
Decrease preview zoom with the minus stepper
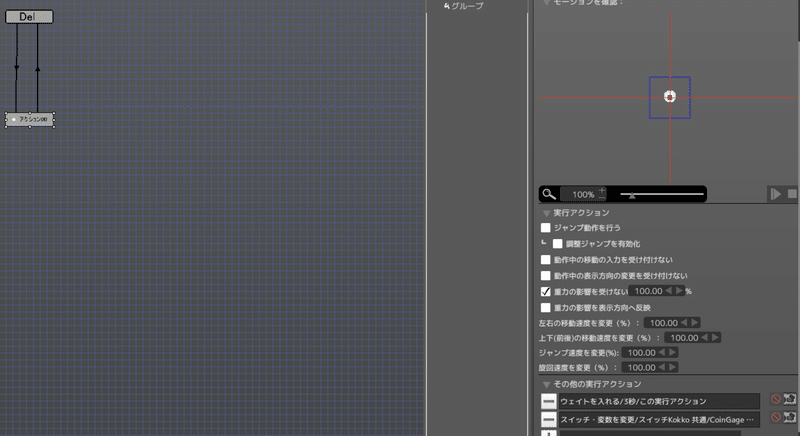pyautogui.click(x=602, y=197)
